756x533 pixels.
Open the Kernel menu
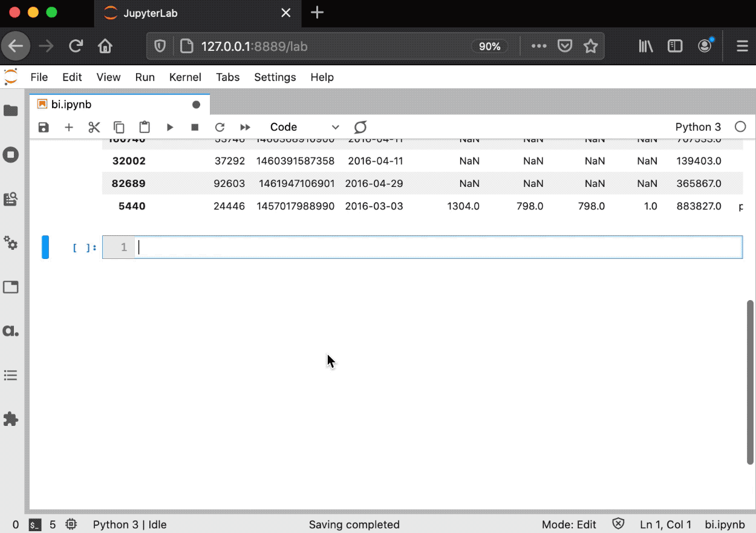pyautogui.click(x=185, y=77)
